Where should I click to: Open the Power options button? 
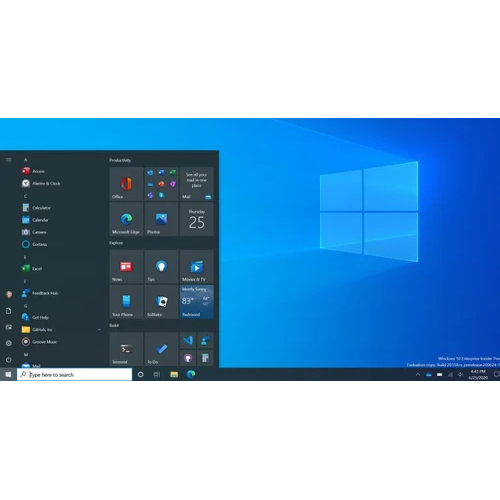click(x=9, y=359)
